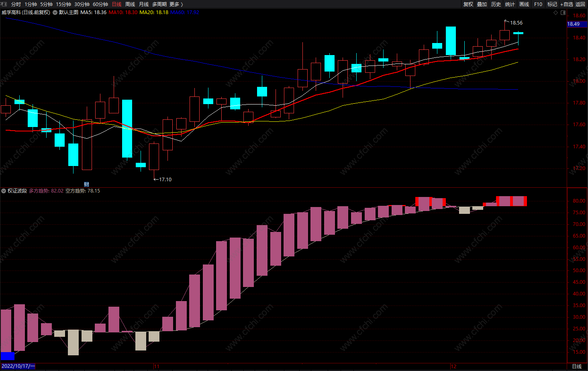Screen dimensions: 588x371
Task: Click the 18.56 high price label
Action: point(516,23)
